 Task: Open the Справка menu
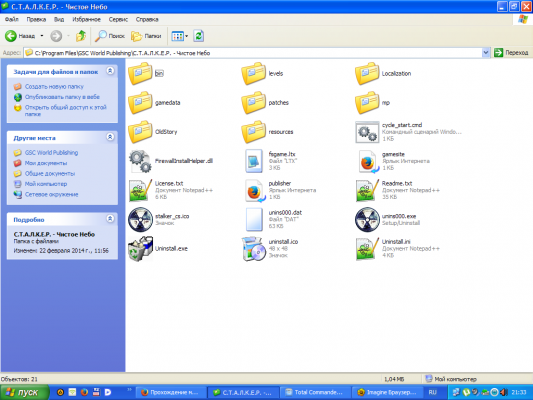pos(147,19)
